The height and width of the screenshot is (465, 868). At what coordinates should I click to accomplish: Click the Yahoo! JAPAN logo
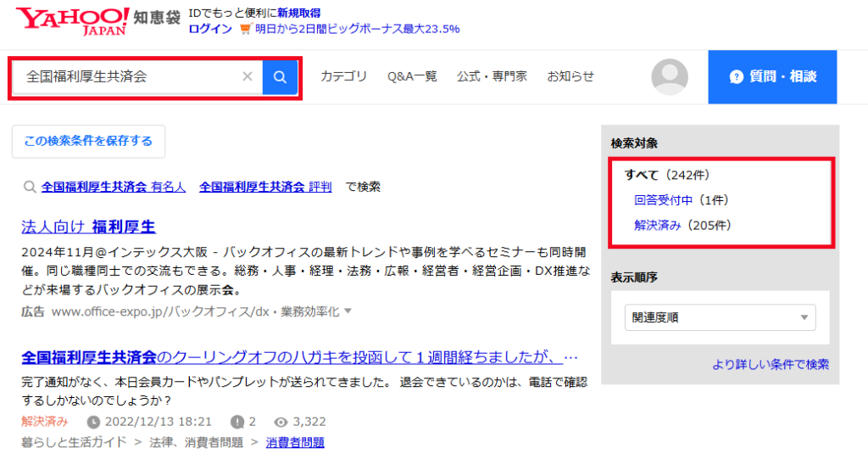73,21
